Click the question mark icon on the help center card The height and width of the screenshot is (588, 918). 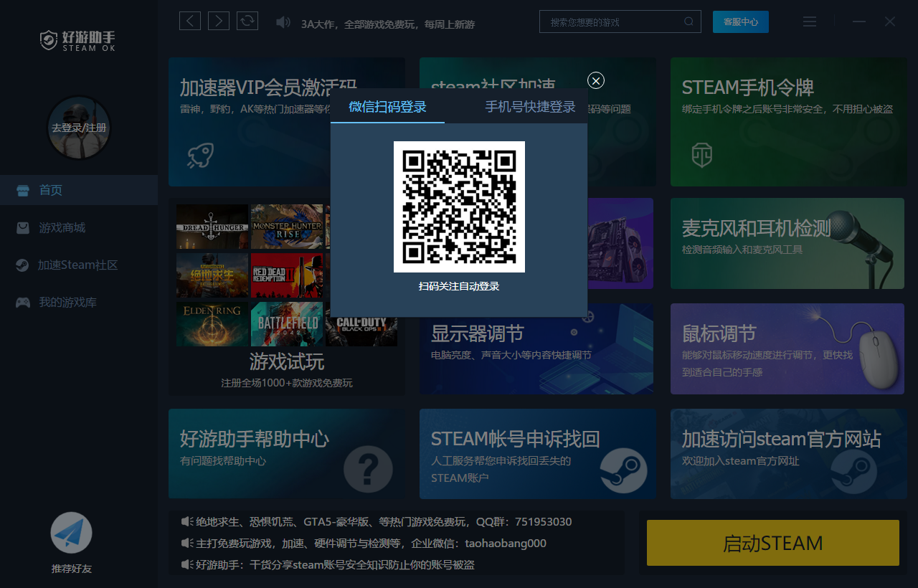coord(368,470)
